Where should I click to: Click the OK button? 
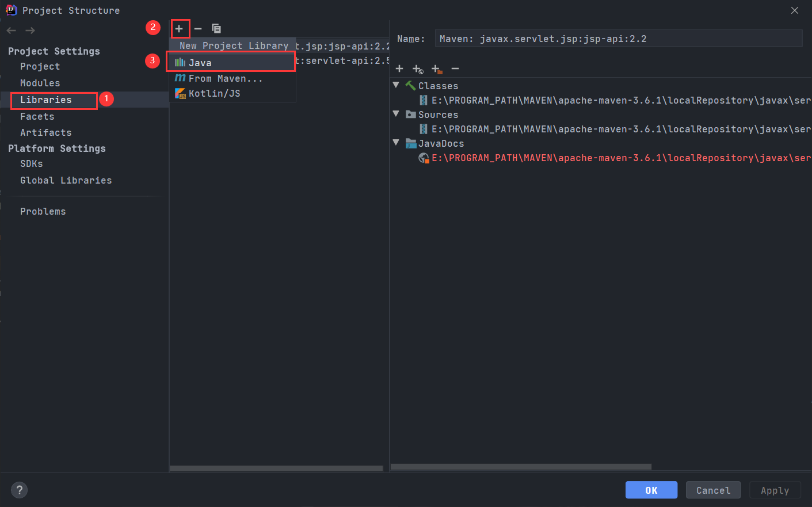click(651, 490)
